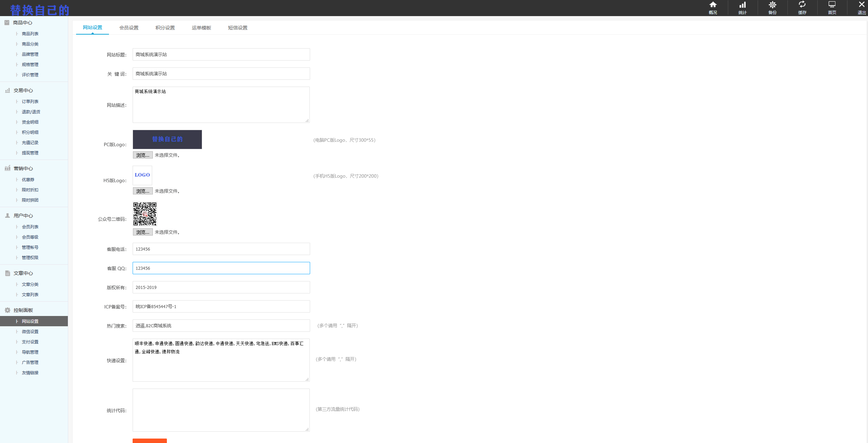
Task: Collapse the 交易中心 sidebar section
Action: [x=23, y=90]
